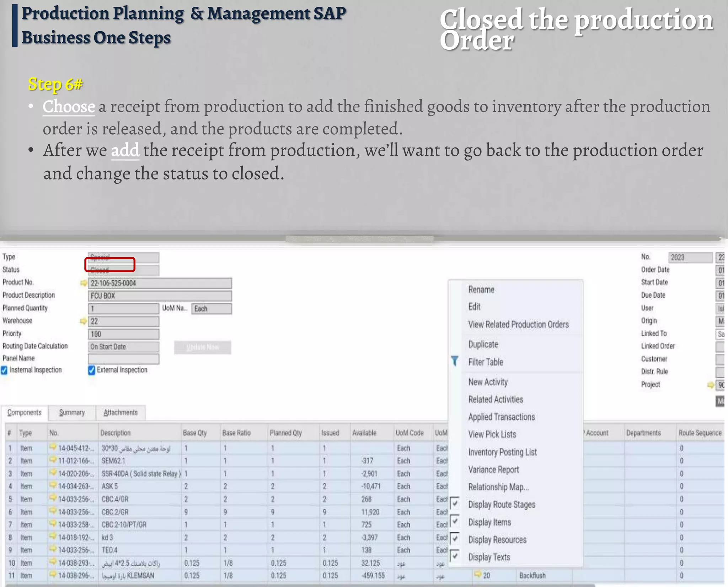Toggle the Display Items checkmark
The image size is (728, 587).
pyautogui.click(x=455, y=521)
